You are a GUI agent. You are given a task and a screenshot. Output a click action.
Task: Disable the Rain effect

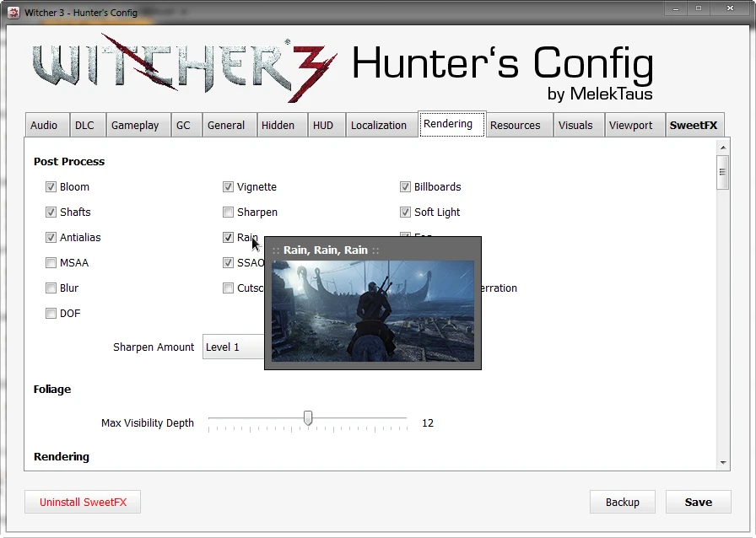(228, 237)
